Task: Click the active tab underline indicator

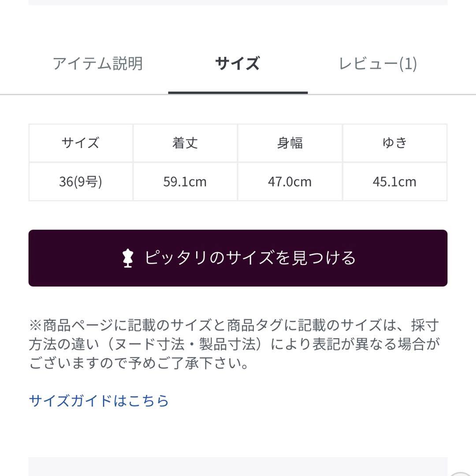Action: tap(238, 92)
